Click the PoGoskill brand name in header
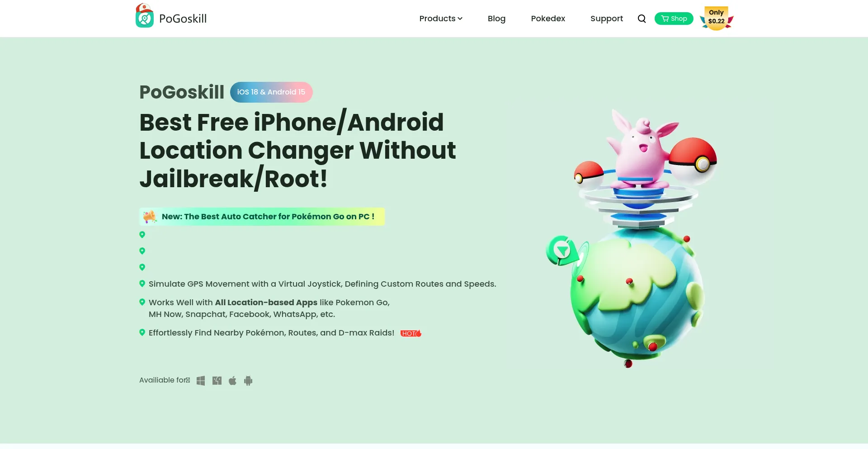The height and width of the screenshot is (449, 868). (183, 19)
